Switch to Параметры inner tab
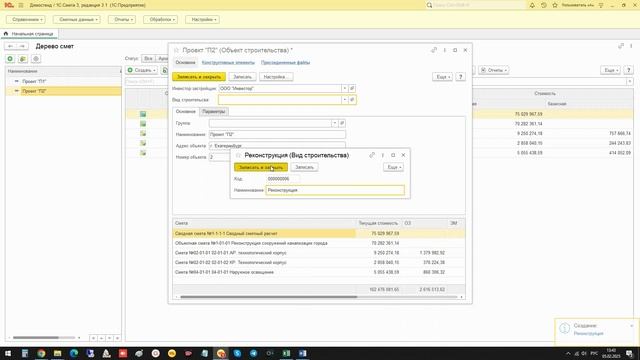The width and height of the screenshot is (640, 360). pyautogui.click(x=213, y=111)
